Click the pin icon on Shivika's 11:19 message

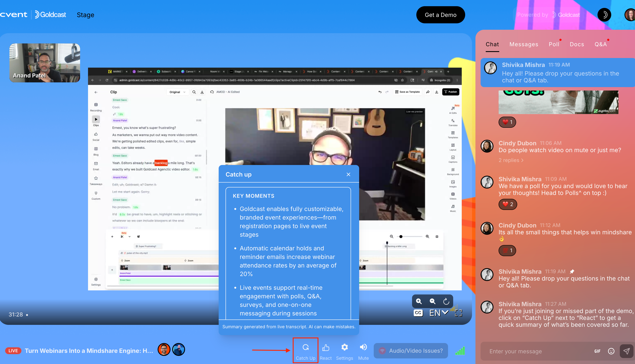click(x=572, y=272)
